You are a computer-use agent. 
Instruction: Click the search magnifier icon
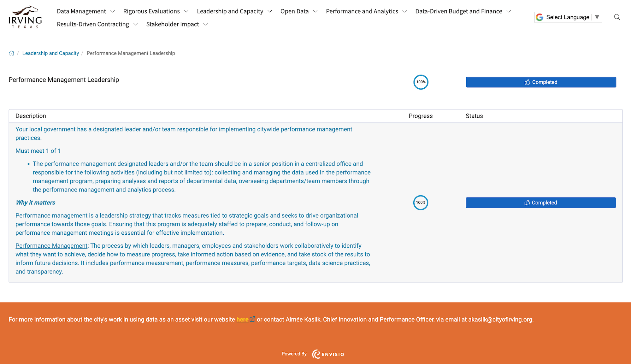[617, 17]
